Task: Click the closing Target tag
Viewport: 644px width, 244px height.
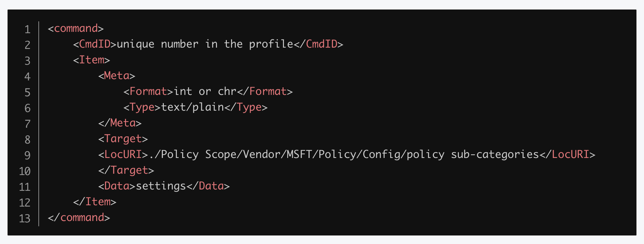Action: 126,170
